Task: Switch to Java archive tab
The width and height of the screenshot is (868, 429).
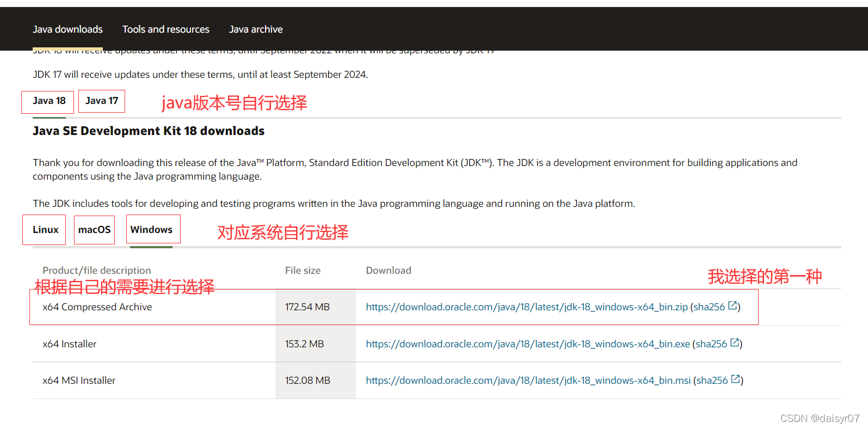Action: (256, 29)
